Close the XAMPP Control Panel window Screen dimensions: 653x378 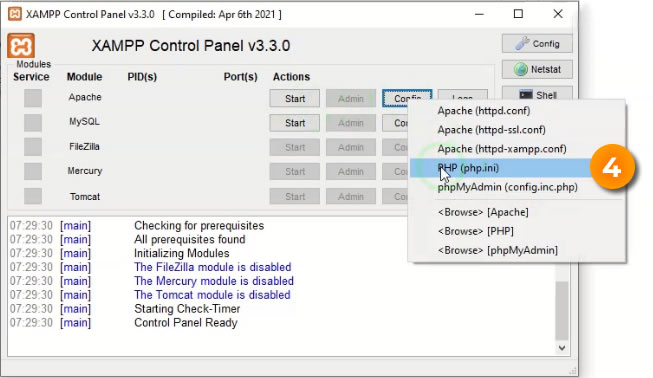[558, 14]
